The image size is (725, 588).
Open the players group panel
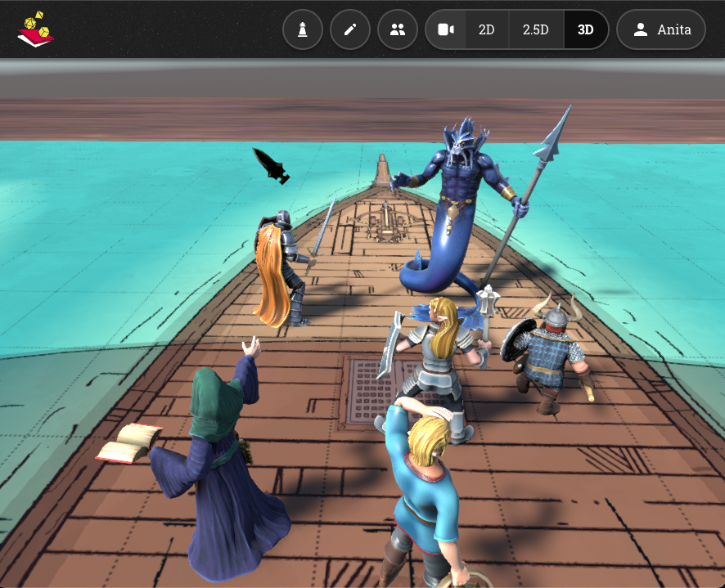click(398, 29)
